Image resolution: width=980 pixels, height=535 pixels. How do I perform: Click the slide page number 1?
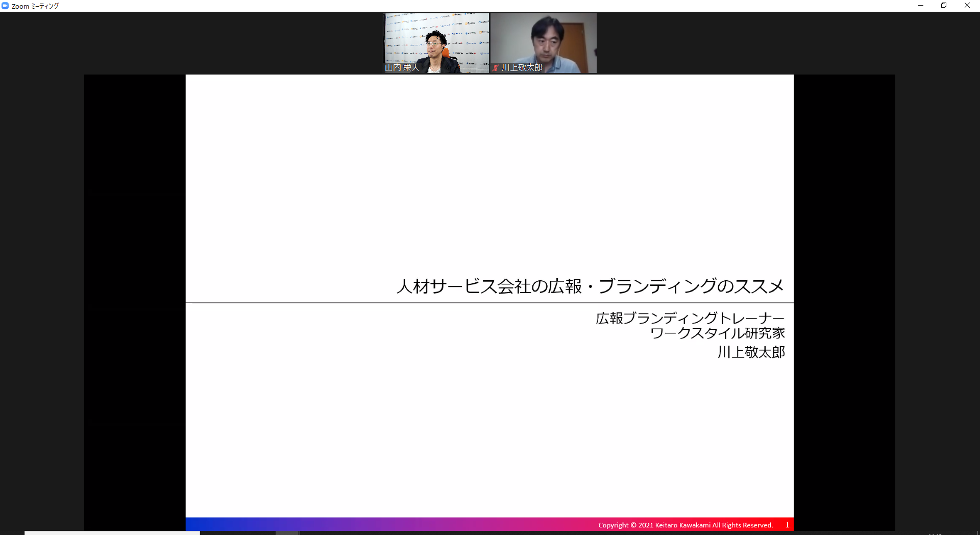point(787,525)
